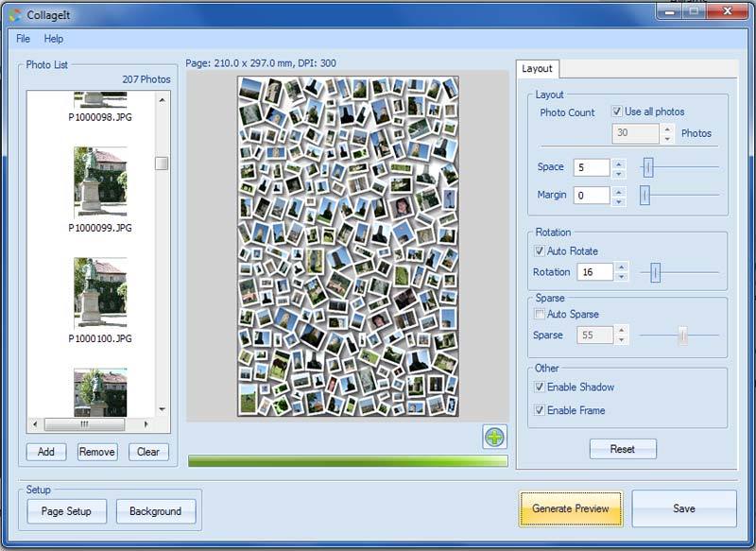Click the Sparse value input field
This screenshot has width=756, height=551.
[x=595, y=335]
